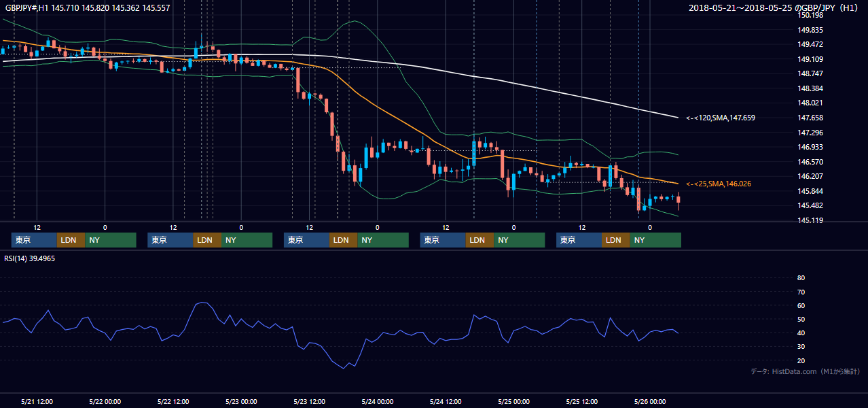868x408 pixels.
Task: Click price axis label 149.835
Action: (810, 30)
